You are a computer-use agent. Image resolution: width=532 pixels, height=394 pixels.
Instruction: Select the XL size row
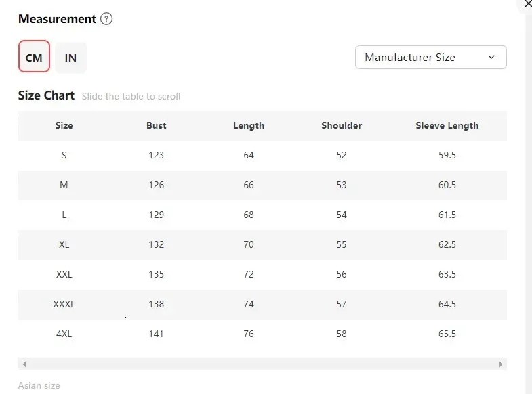coord(262,244)
